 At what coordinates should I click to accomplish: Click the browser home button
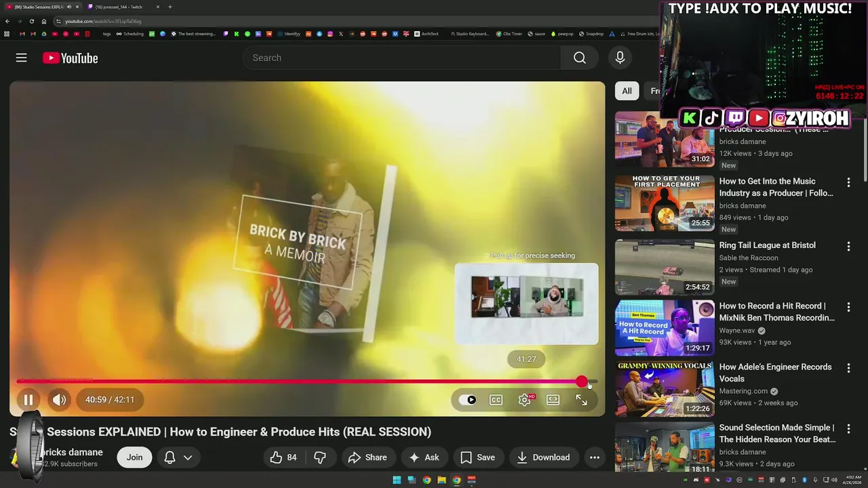[x=44, y=21]
